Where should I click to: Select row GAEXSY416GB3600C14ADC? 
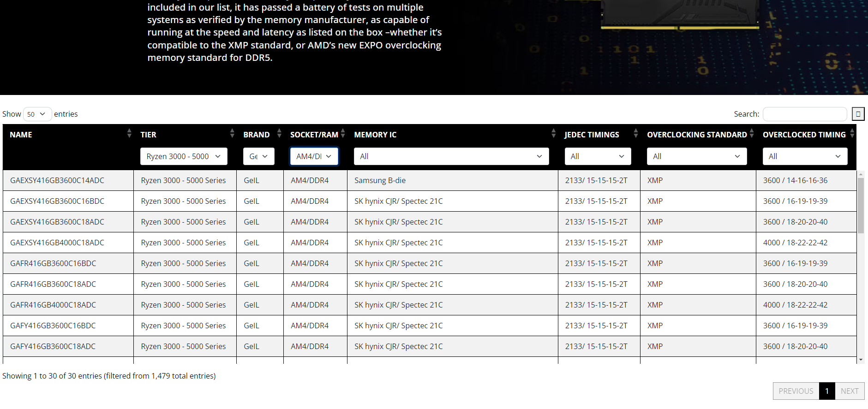point(430,180)
